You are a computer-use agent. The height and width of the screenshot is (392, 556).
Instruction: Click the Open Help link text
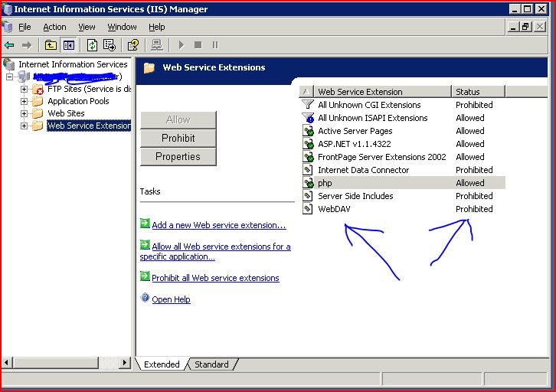pos(172,299)
